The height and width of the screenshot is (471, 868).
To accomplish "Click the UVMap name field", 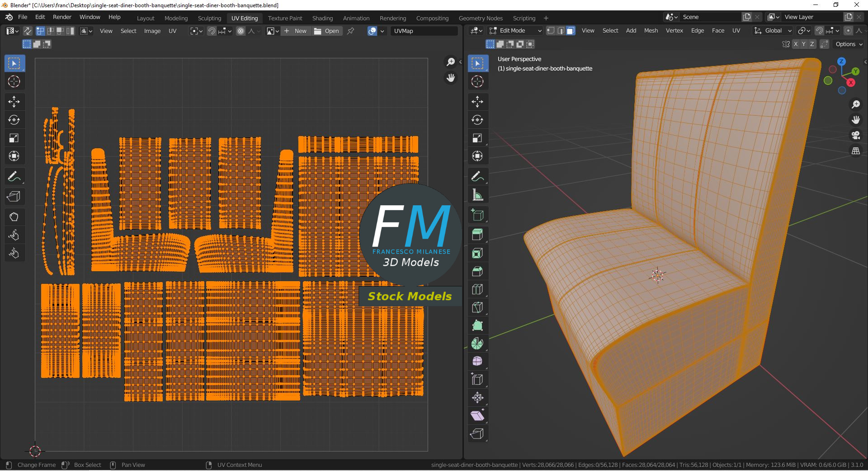I will click(x=424, y=31).
